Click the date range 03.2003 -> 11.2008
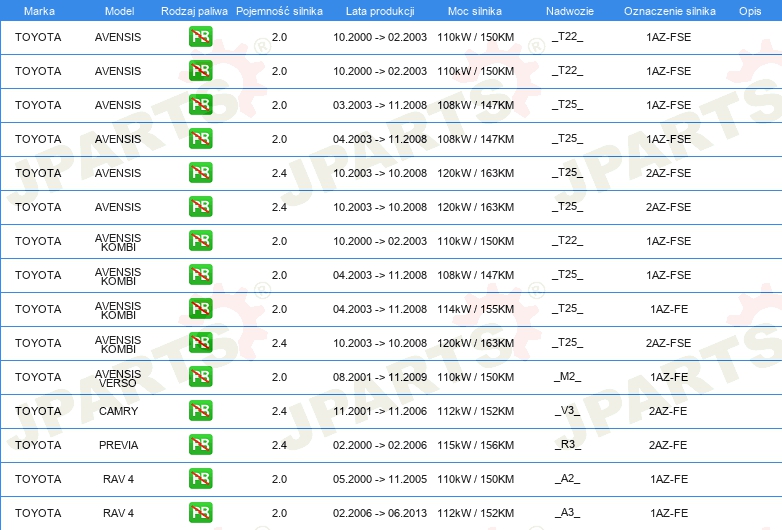Screen dimensions: 782x530 380,105
